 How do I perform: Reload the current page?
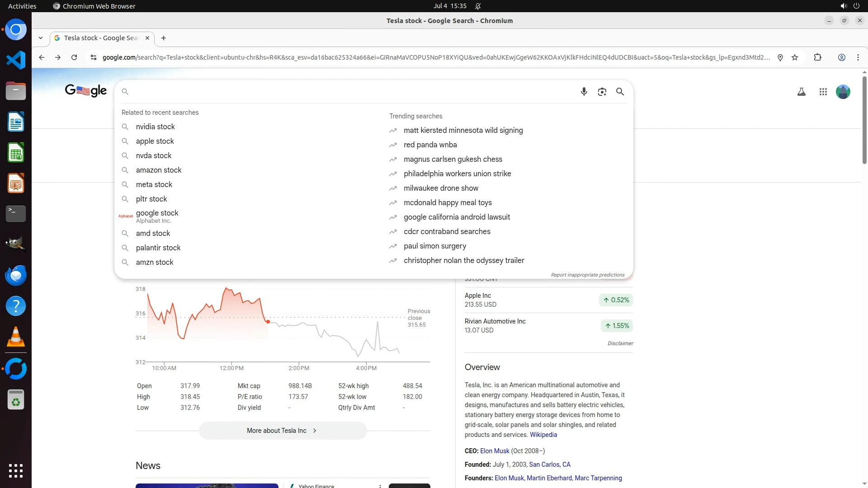(x=74, y=57)
